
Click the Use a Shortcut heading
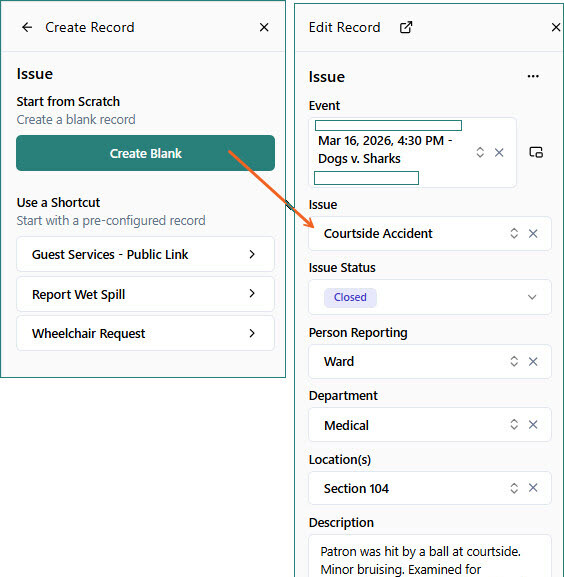(x=58, y=202)
